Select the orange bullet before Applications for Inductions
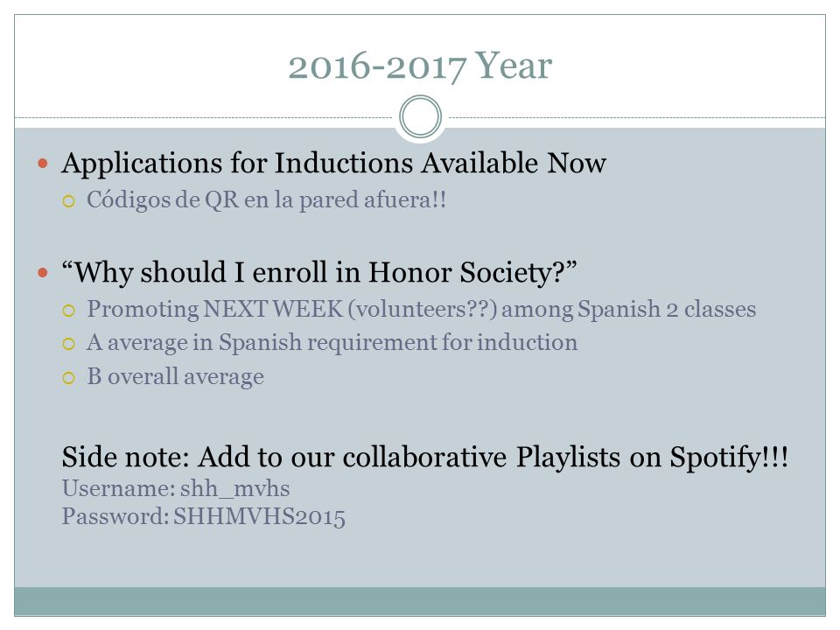This screenshot has width=840, height=630. pos(43,163)
